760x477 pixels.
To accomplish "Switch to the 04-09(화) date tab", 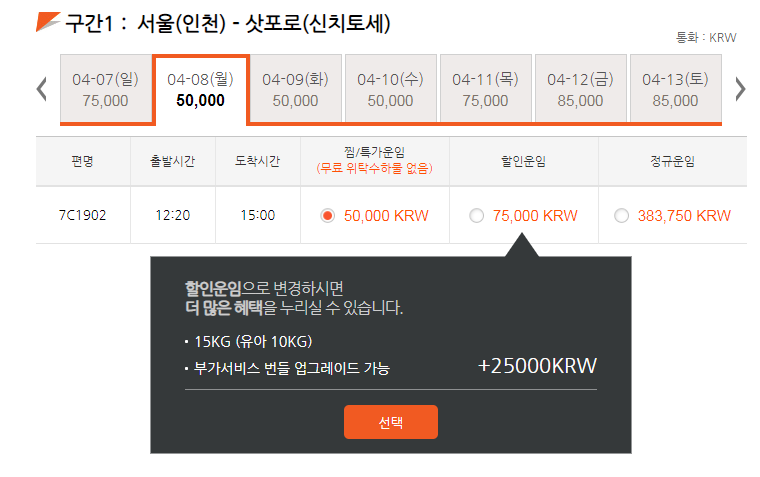I will coord(295,89).
